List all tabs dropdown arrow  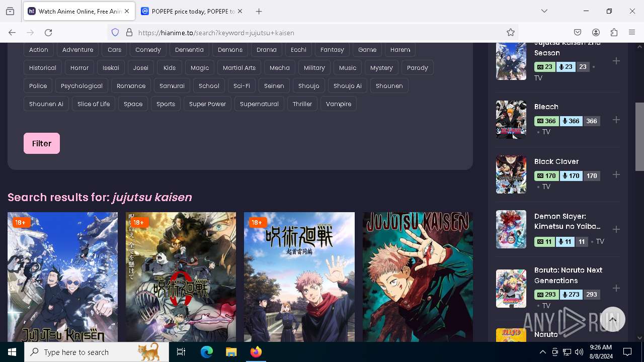[x=544, y=11]
